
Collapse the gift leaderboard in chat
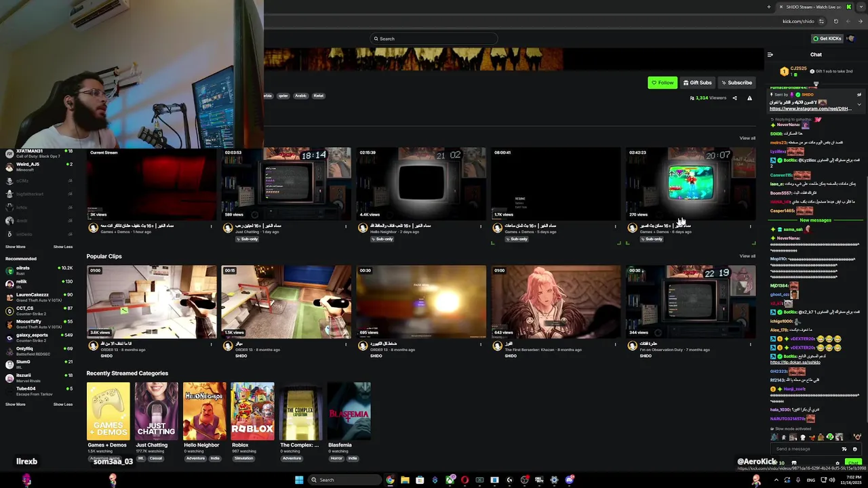coord(816,85)
